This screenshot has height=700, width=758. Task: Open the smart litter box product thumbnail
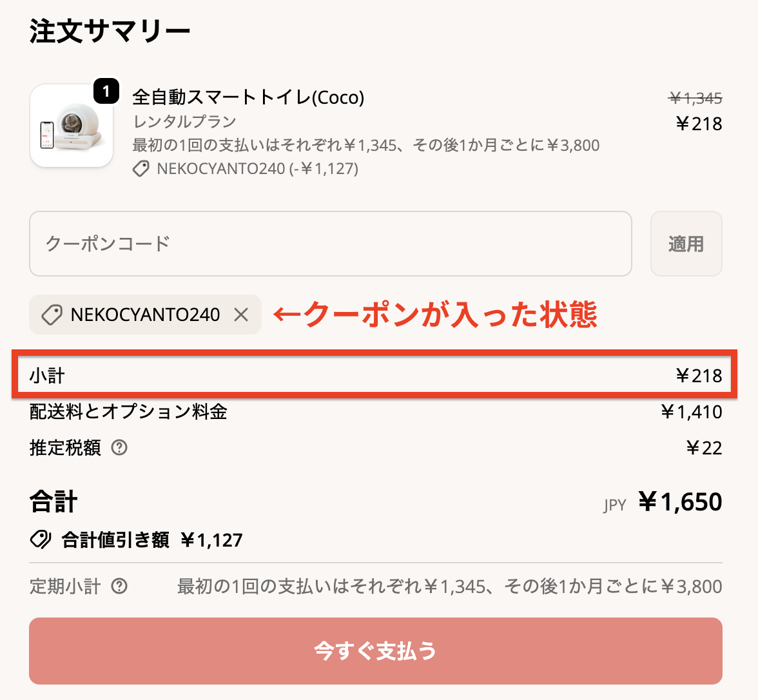click(71, 126)
